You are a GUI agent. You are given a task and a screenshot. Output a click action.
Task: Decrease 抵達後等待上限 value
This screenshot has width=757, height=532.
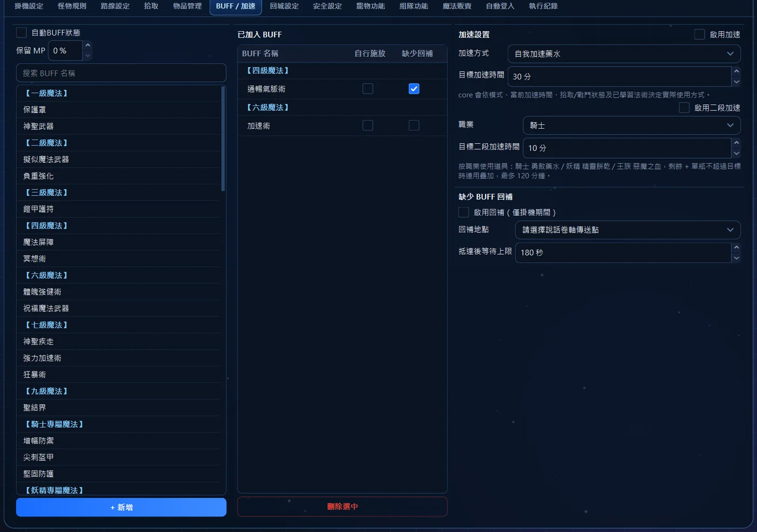[x=736, y=258]
